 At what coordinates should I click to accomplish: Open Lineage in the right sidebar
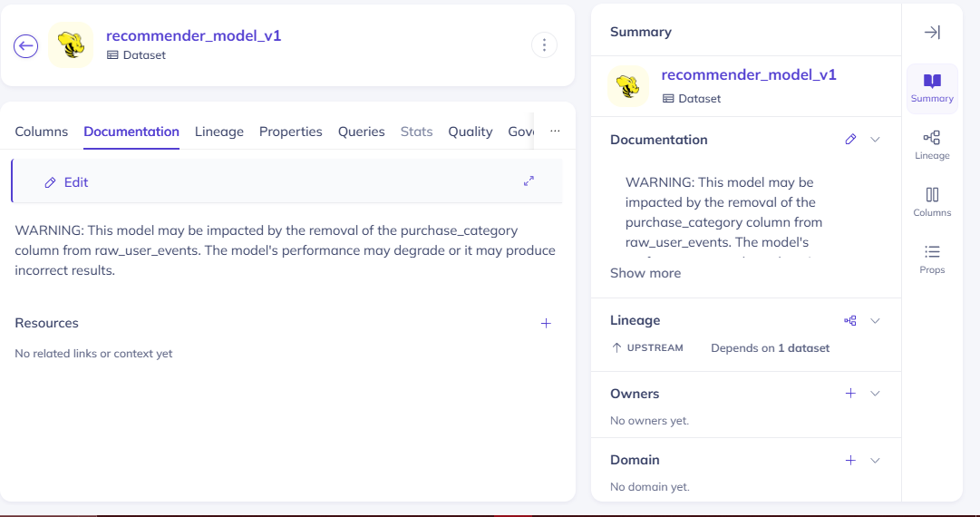[x=932, y=145]
